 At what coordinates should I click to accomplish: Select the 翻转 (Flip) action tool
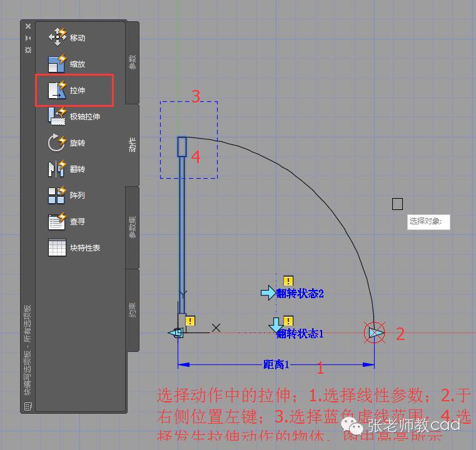(68, 169)
